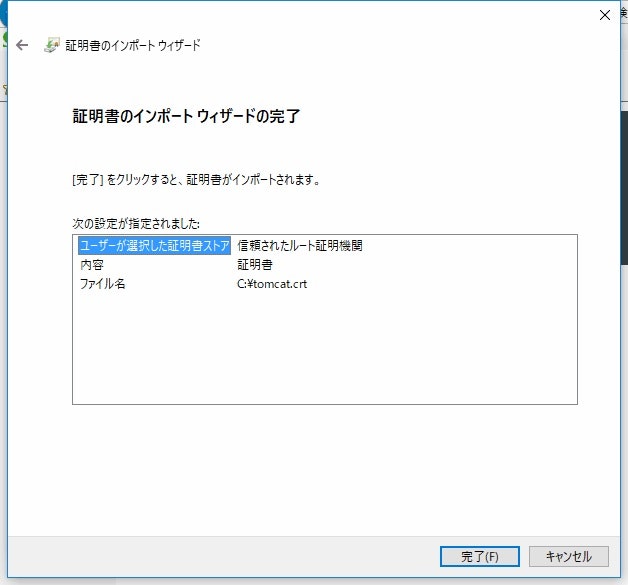Select the ファイル名 row label
Viewport: 628px width, 585px height.
pyautogui.click(x=103, y=284)
